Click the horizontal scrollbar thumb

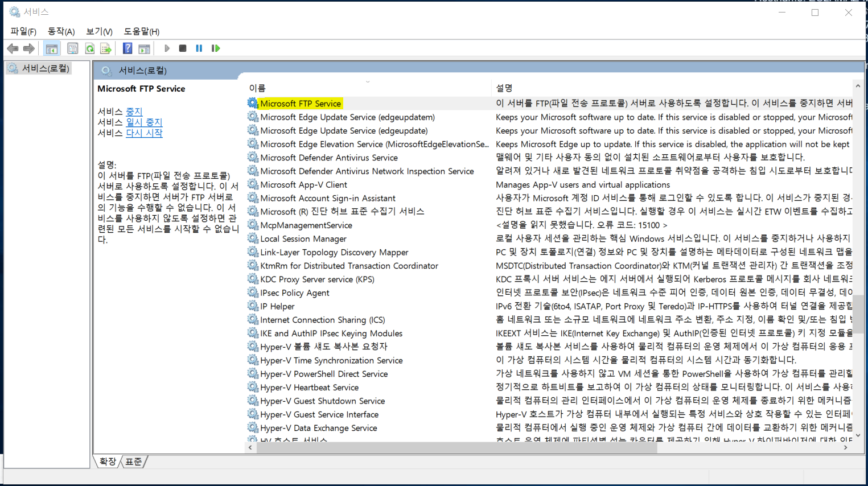point(457,448)
